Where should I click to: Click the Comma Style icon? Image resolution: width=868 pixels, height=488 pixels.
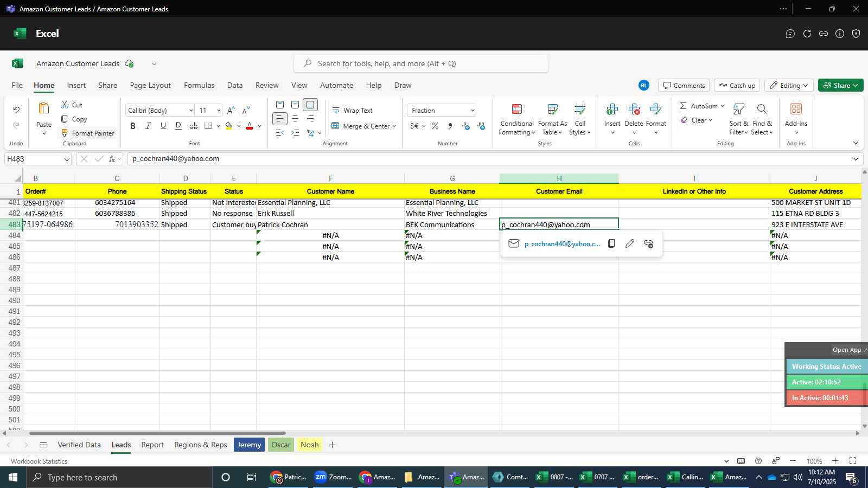coord(450,126)
